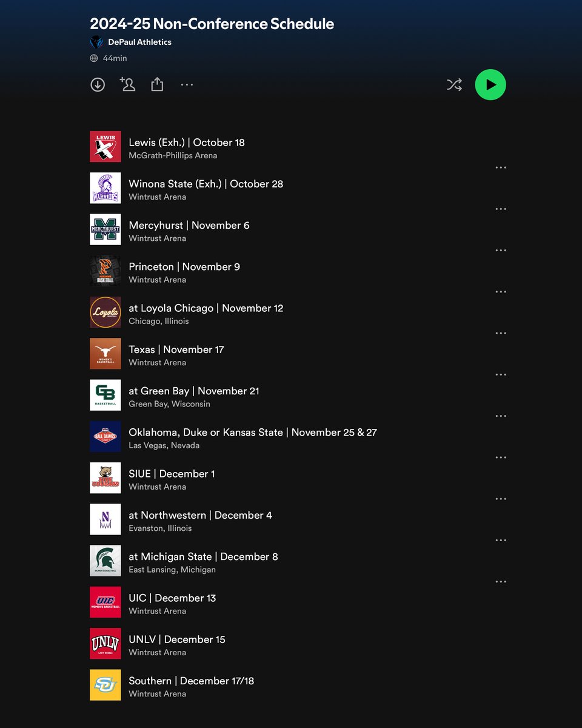Click McGrath-Phillips Arena subtitle
This screenshot has width=582, height=728.
point(173,155)
